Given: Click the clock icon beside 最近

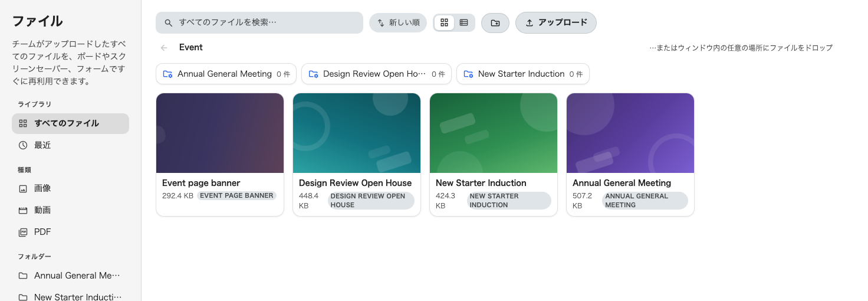Looking at the screenshot, I should (x=23, y=145).
